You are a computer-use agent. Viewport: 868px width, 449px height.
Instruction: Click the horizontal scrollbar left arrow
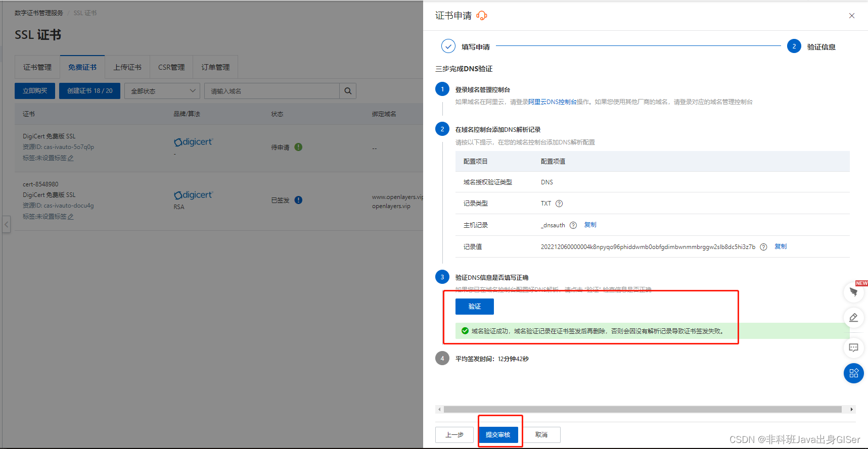click(x=439, y=410)
